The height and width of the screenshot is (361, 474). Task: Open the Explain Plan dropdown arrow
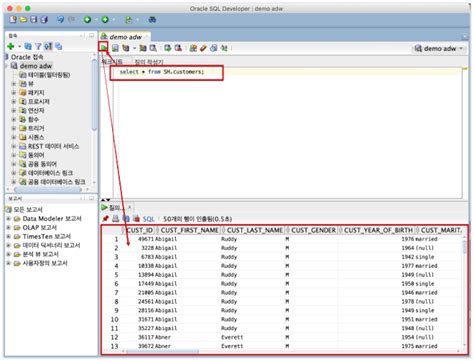134,48
